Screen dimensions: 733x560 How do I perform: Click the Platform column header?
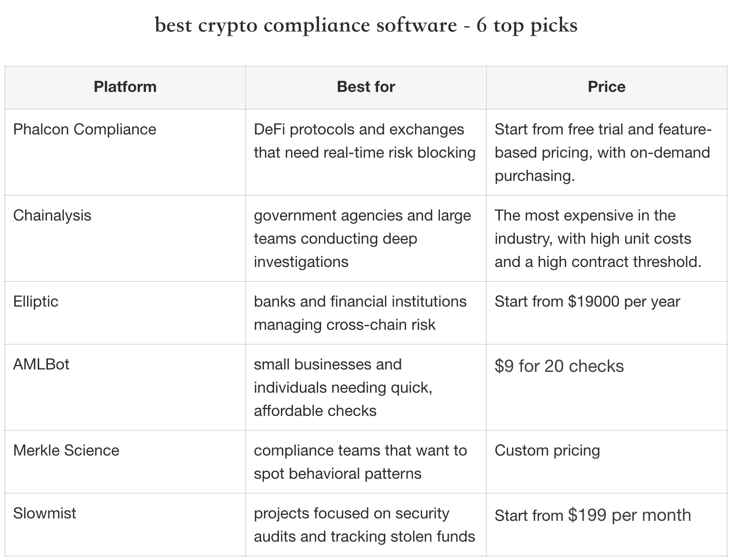coord(125,87)
